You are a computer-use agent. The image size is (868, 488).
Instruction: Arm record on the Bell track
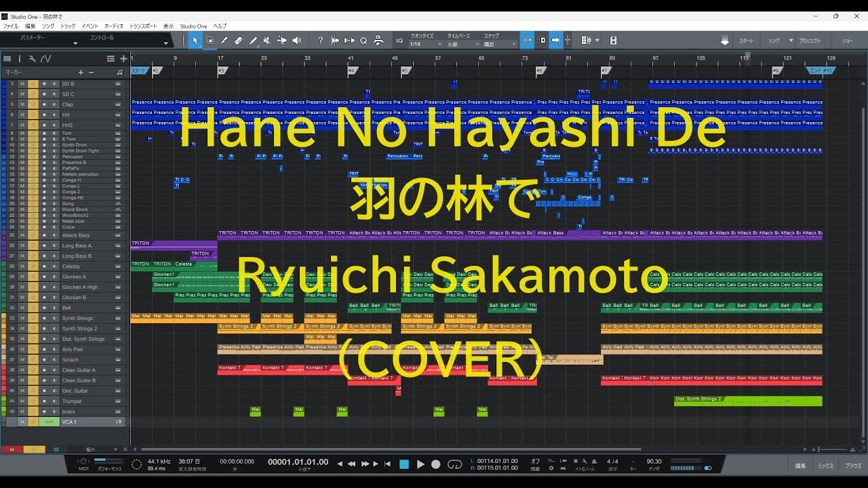pos(44,308)
